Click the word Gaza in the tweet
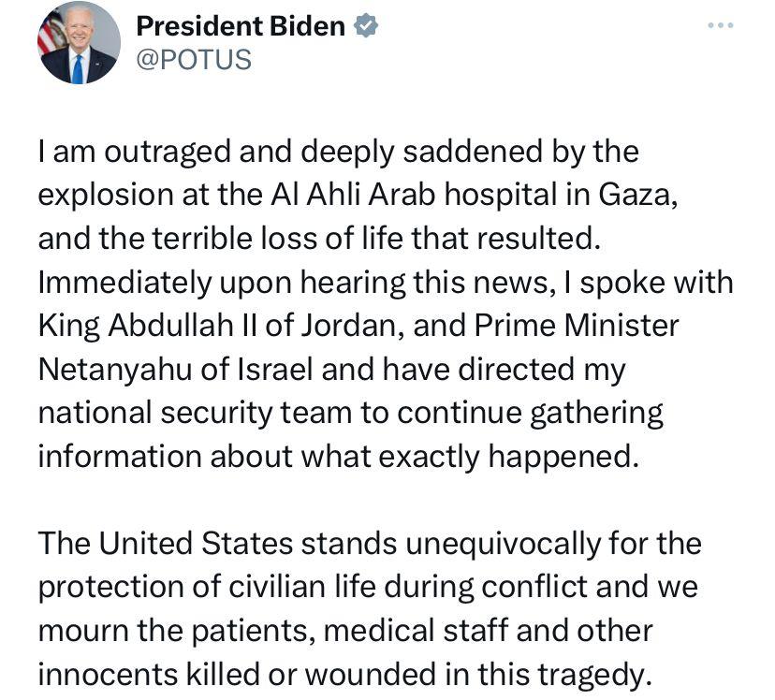The image size is (775, 700). pos(638,195)
